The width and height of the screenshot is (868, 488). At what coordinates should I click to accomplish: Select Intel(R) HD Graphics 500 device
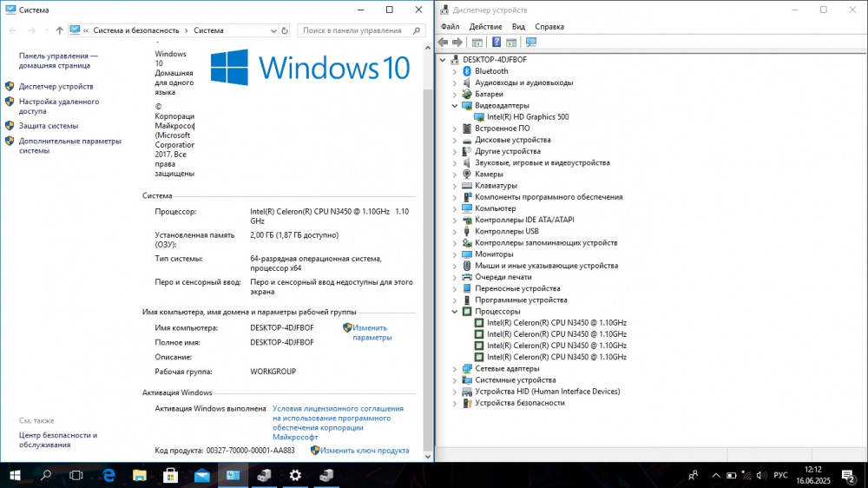[x=528, y=116]
